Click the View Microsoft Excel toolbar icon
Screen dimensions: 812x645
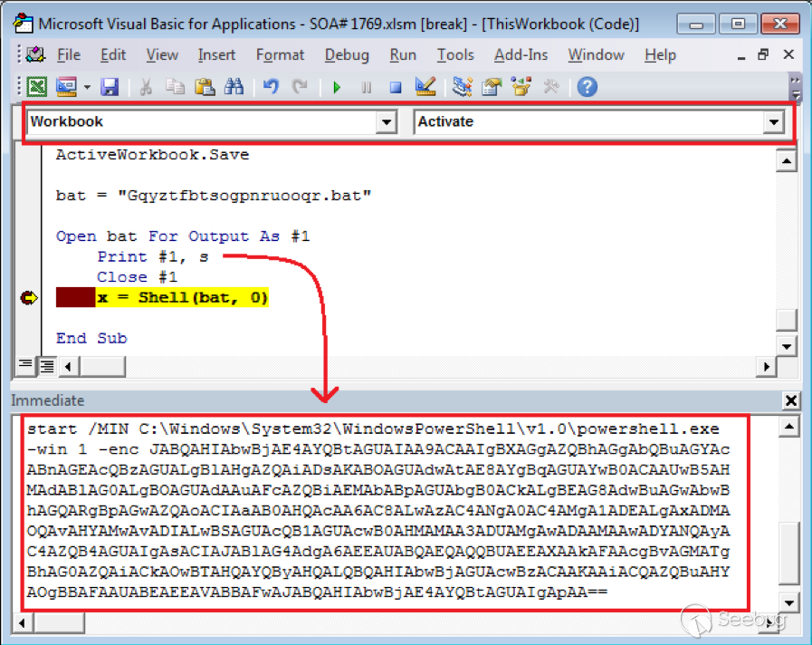click(37, 87)
